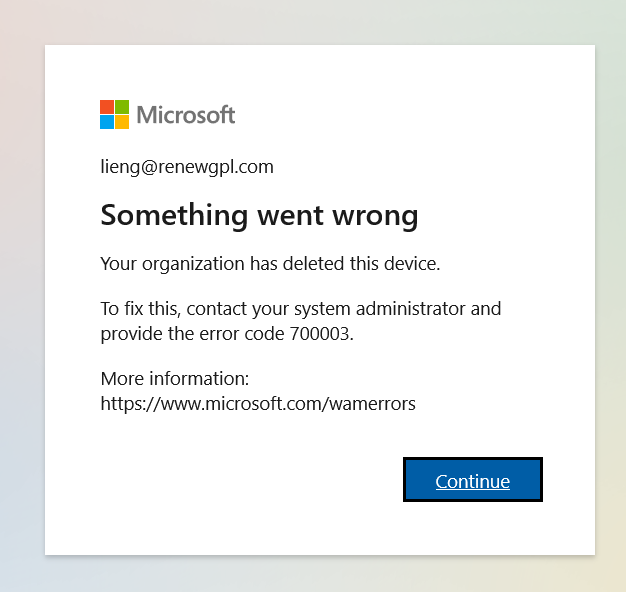Viewport: 626px width, 592px height.
Task: Select the blue square in the logo
Action: click(107, 122)
